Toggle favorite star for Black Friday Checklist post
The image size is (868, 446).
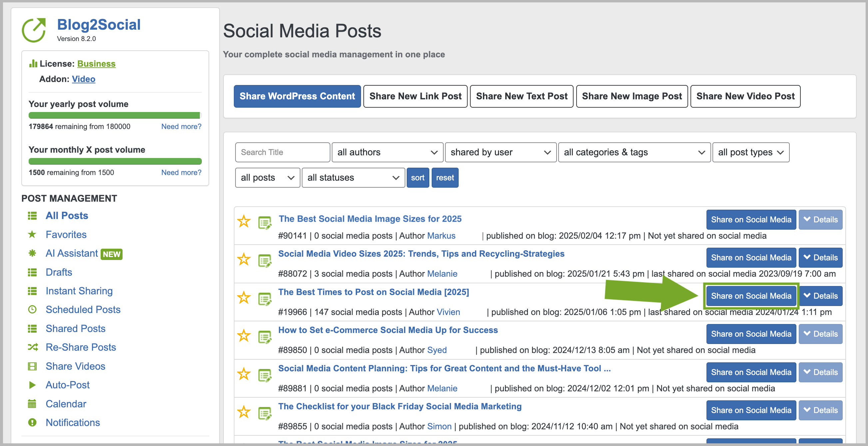click(243, 412)
